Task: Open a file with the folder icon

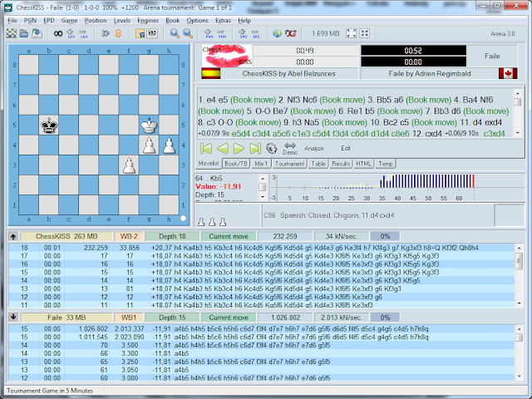Action: 24,33
